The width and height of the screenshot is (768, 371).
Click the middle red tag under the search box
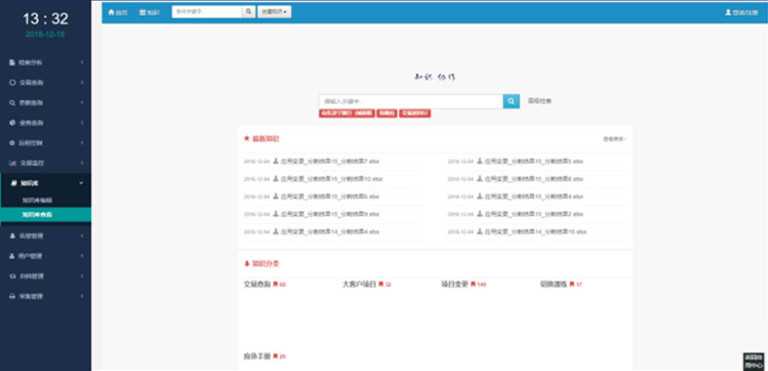[387, 113]
